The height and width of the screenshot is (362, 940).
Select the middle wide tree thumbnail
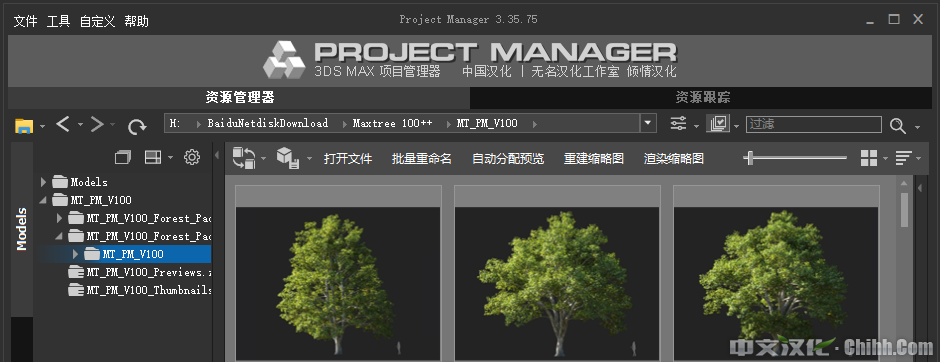click(x=558, y=273)
